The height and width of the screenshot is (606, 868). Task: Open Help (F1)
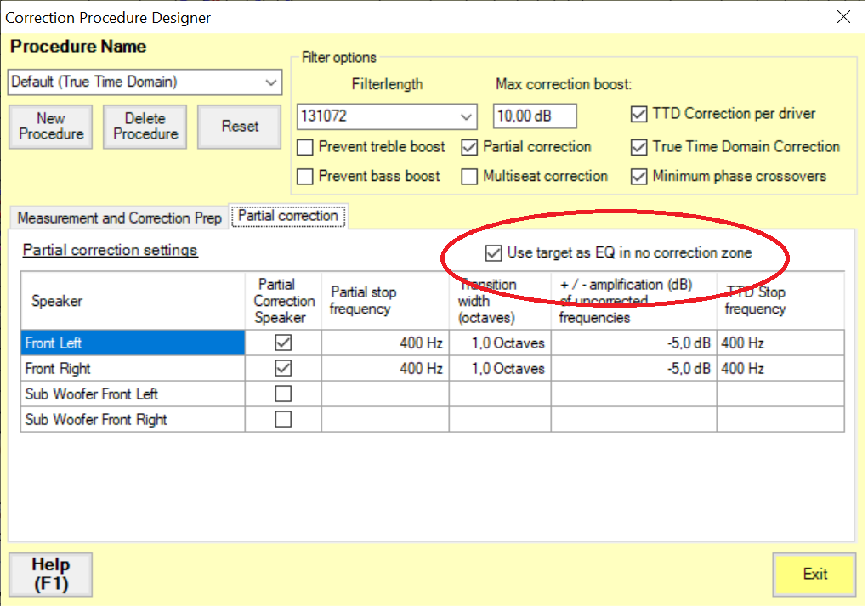click(50, 575)
